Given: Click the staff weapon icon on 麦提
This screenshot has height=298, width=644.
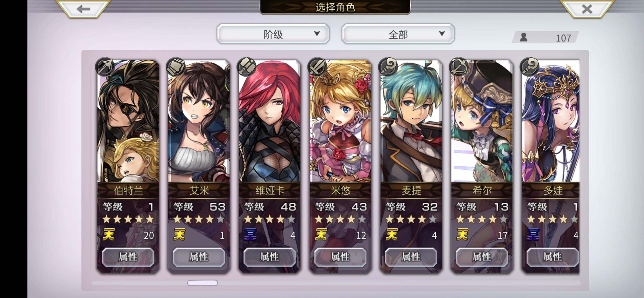Looking at the screenshot, I should point(388,67).
